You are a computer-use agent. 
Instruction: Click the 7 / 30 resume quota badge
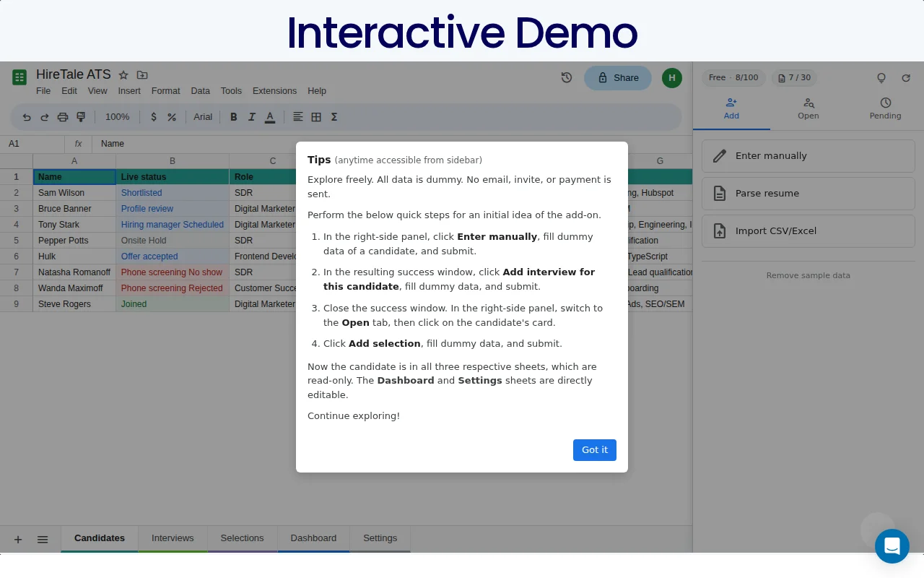coord(795,77)
